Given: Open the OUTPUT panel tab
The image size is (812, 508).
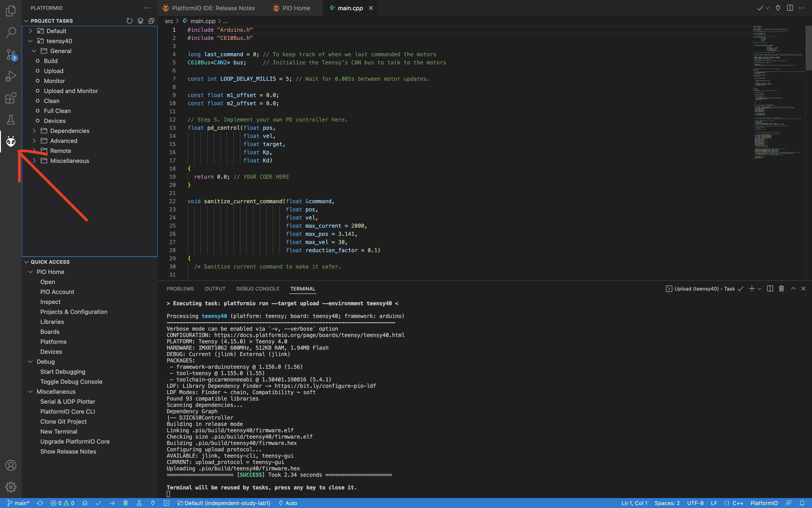Looking at the screenshot, I should point(215,289).
